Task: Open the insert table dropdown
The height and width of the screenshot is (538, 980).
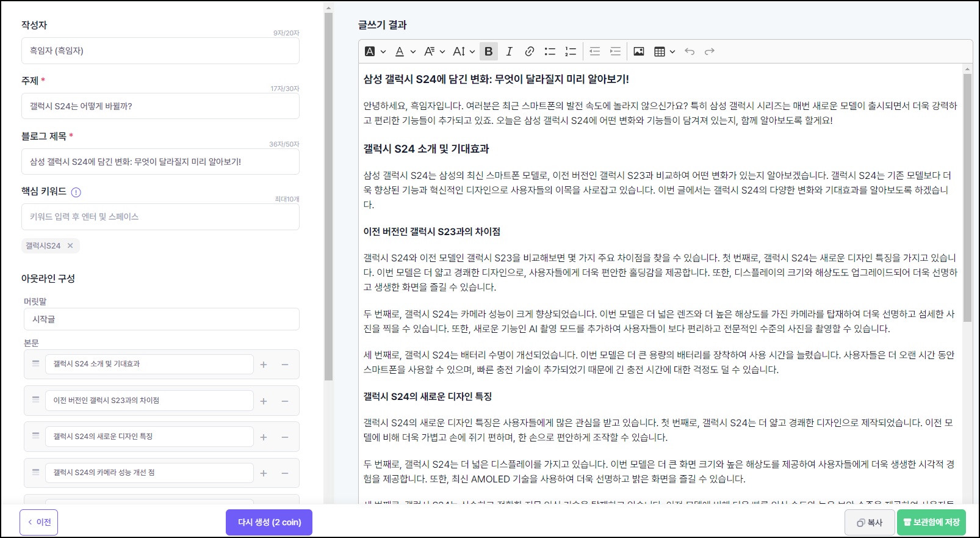Action: coord(672,51)
